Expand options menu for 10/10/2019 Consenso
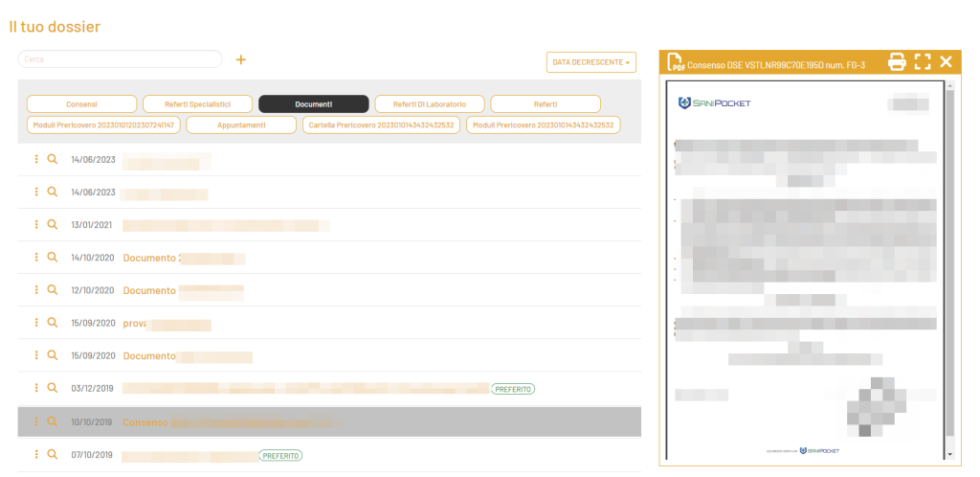This screenshot has height=477, width=980. click(x=36, y=421)
